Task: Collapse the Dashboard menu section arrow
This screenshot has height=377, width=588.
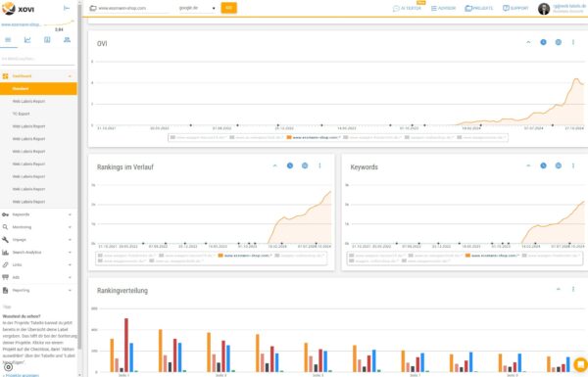Action: click(70, 76)
